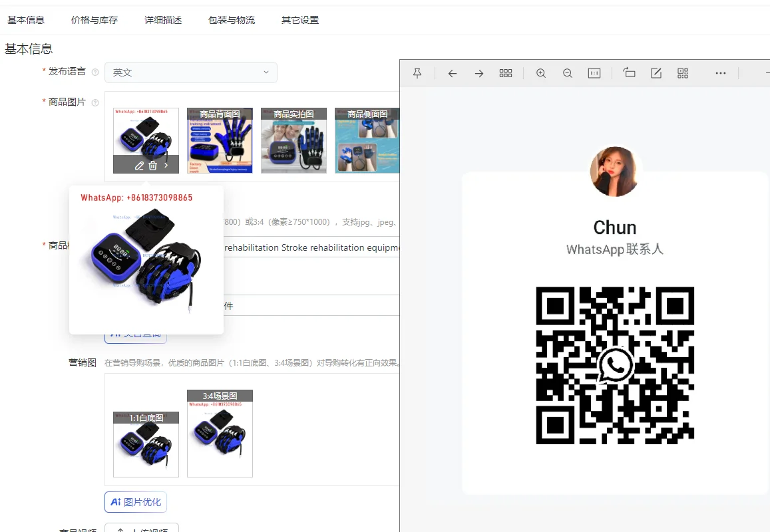
Task: Zoom out on the viewer image
Action: click(567, 73)
